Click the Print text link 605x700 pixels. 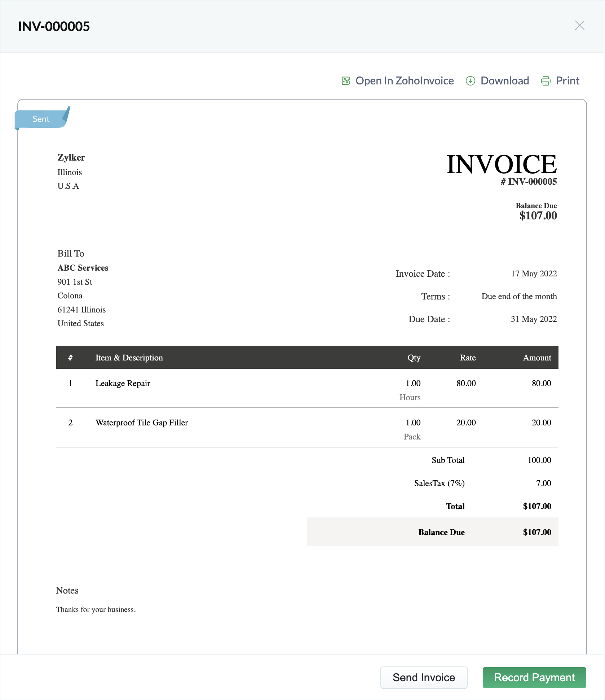pyautogui.click(x=568, y=81)
